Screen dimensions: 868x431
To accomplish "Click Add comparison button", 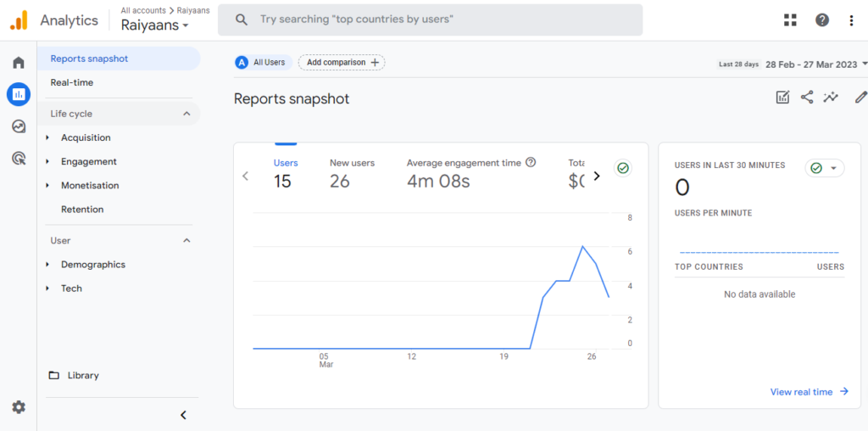I will pyautogui.click(x=342, y=62).
